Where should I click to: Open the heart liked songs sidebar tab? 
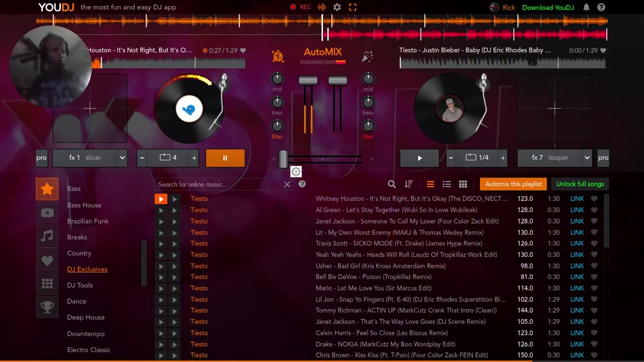coord(47,260)
